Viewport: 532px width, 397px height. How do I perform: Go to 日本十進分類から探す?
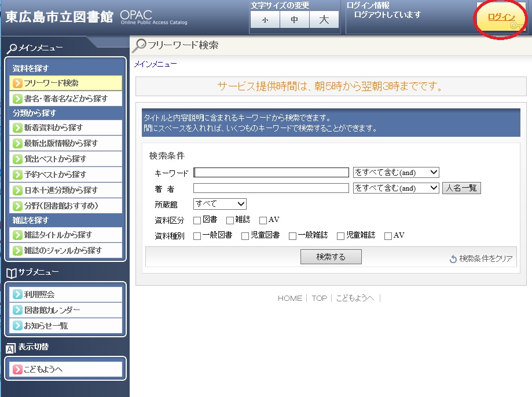[x=66, y=190]
